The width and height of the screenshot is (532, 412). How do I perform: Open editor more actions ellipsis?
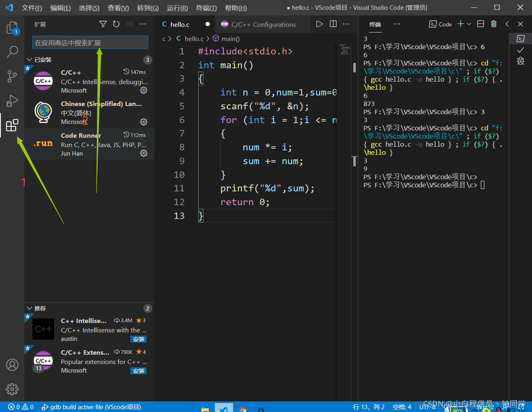pyautogui.click(x=346, y=24)
